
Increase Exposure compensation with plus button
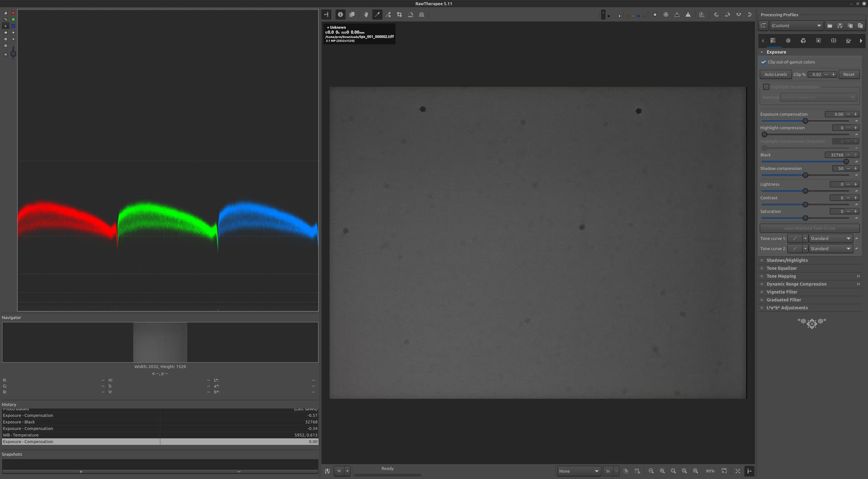point(855,114)
